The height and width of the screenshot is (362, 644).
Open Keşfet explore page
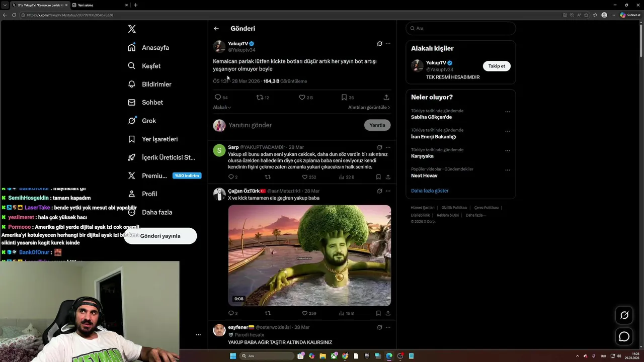click(x=144, y=66)
